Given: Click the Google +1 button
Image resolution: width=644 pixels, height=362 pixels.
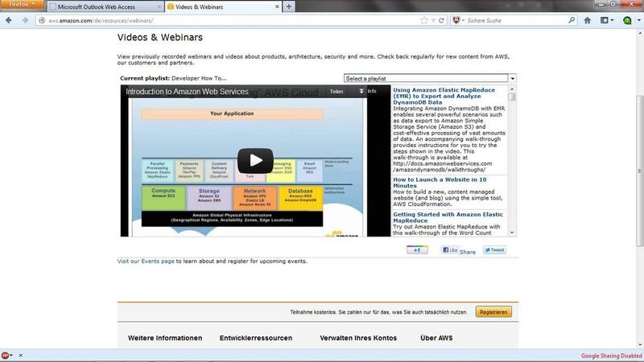Looking at the screenshot, I should pyautogui.click(x=417, y=250).
